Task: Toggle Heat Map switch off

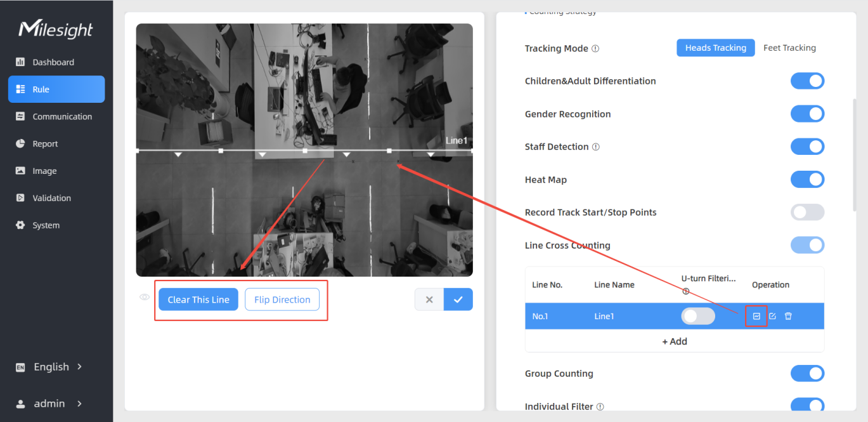Action: pyautogui.click(x=807, y=180)
